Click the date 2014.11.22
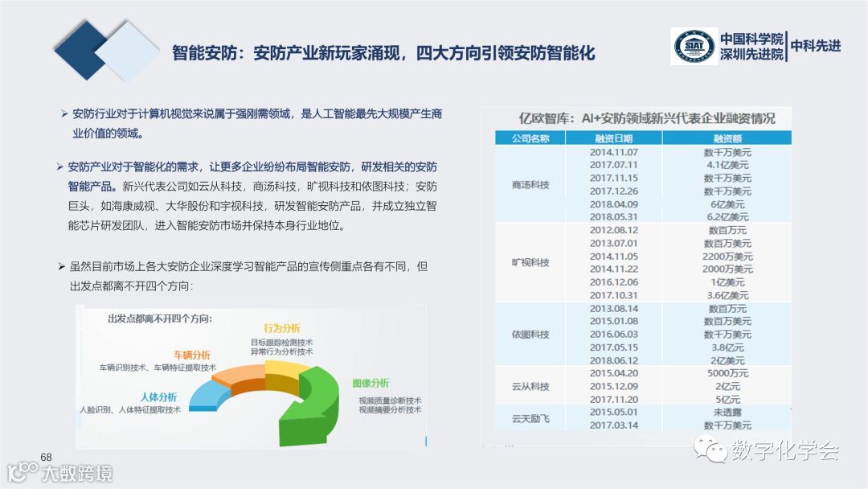 [x=613, y=269]
